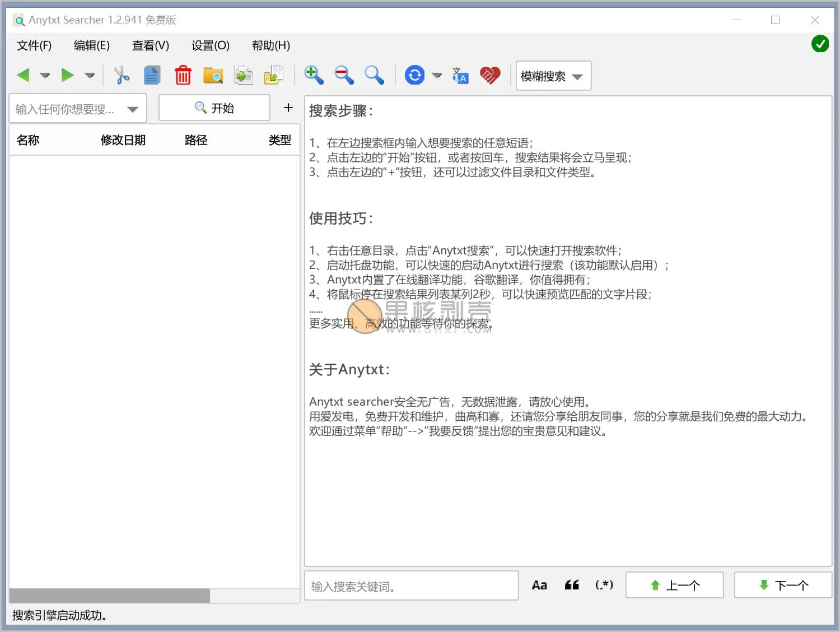This screenshot has height=632, width=840.
Task: Click the green forward arrow icon
Action: (x=68, y=75)
